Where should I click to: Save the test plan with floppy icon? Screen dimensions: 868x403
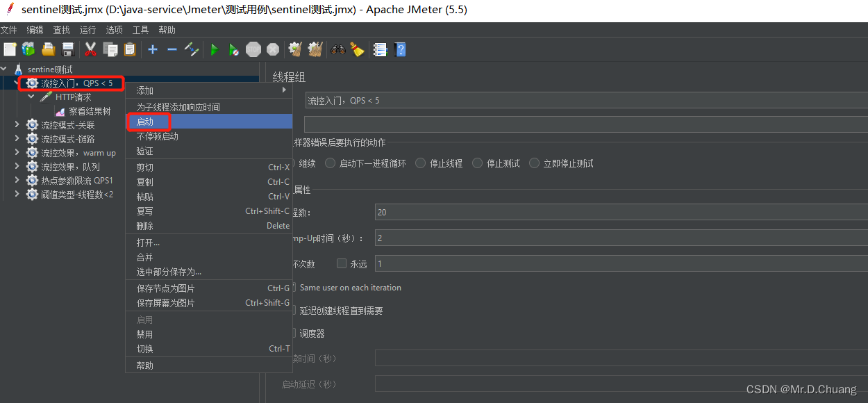coord(67,49)
